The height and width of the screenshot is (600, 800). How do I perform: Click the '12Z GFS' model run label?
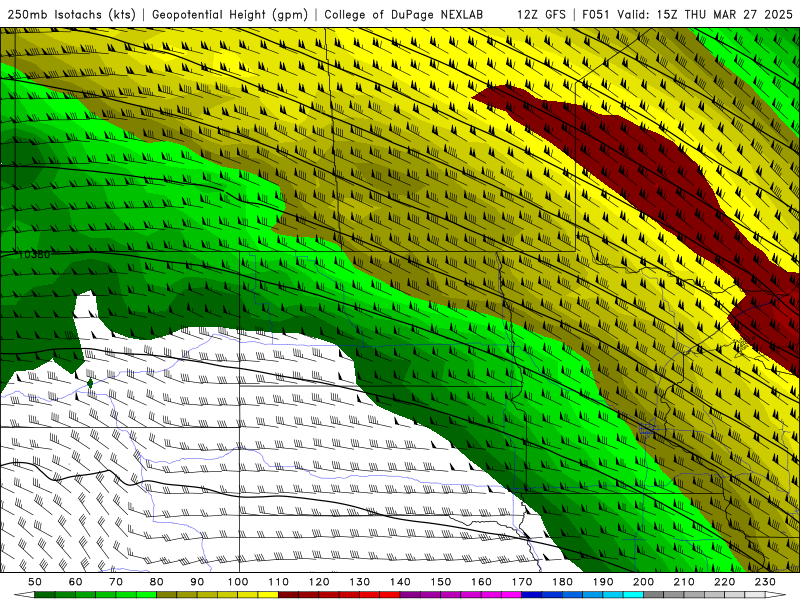541,14
